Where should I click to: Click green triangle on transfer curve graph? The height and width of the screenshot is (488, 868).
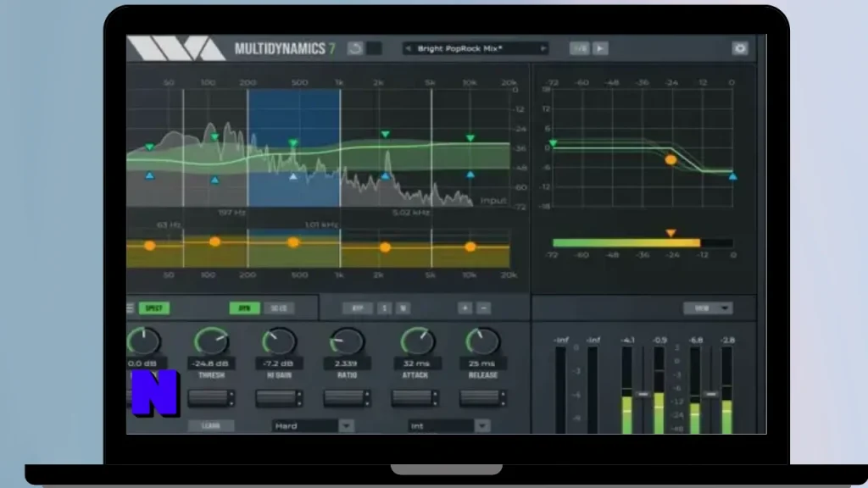pyautogui.click(x=553, y=143)
